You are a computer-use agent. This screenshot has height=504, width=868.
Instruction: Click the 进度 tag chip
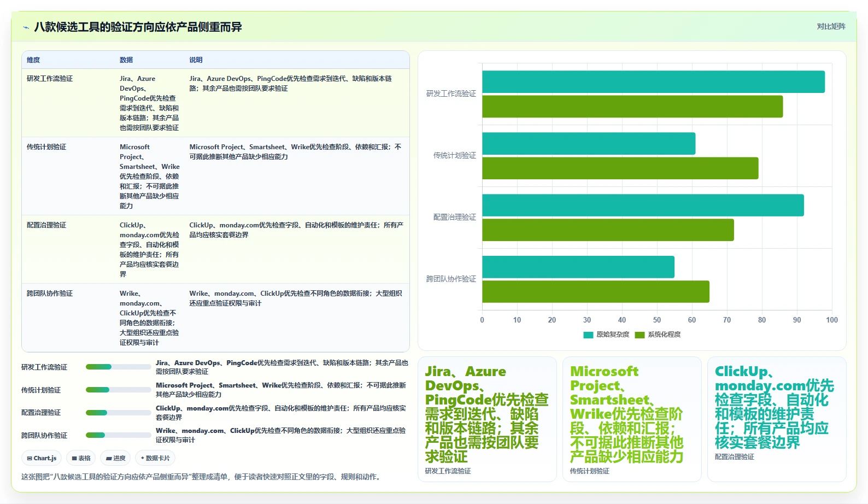click(116, 458)
